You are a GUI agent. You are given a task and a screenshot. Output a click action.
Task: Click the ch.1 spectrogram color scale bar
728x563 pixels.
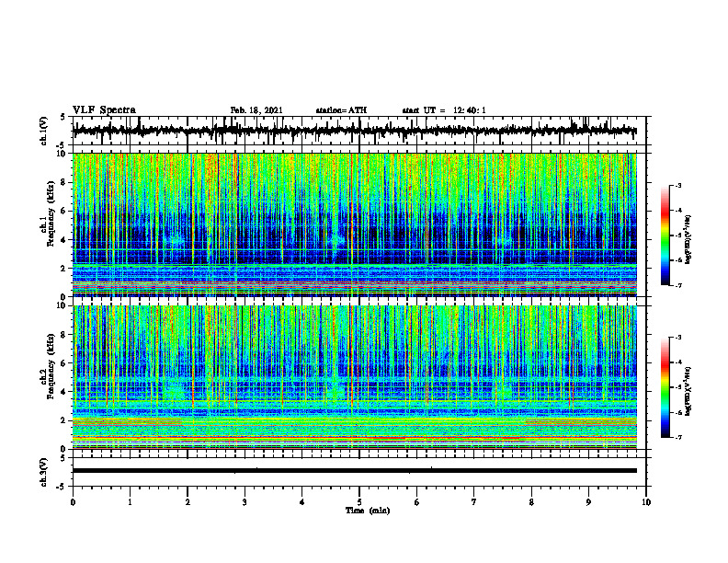(x=665, y=236)
